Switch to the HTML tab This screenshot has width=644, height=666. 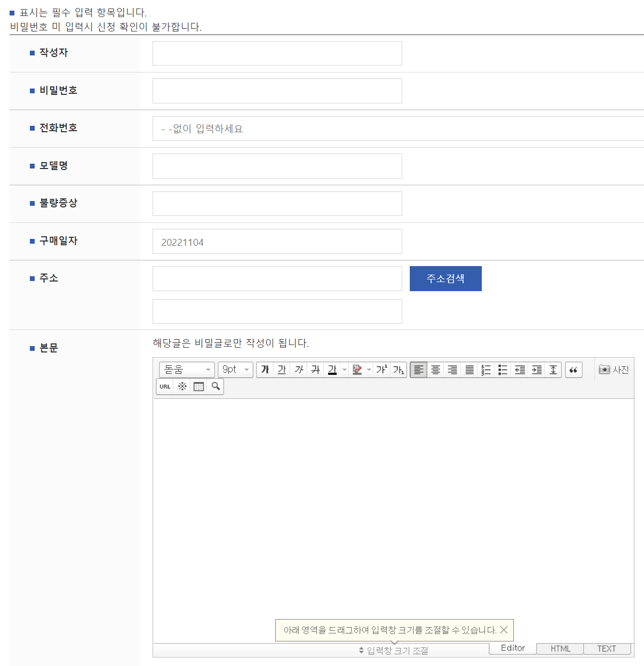tap(560, 649)
